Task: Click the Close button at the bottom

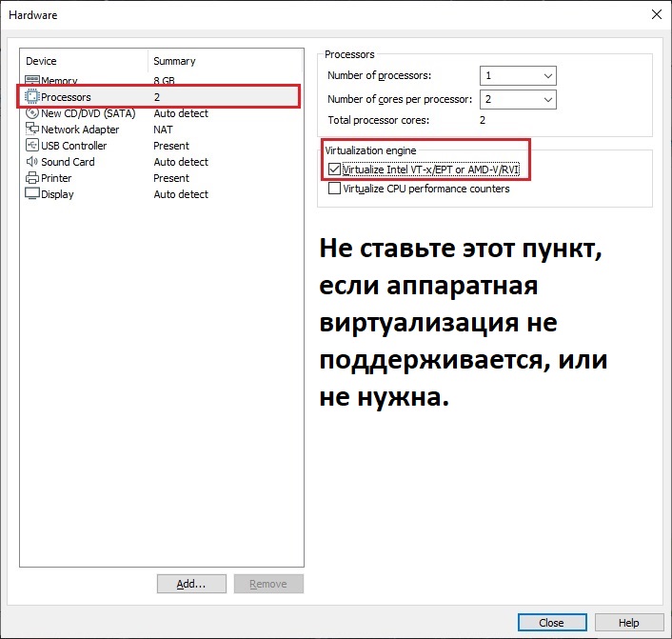Action: click(x=552, y=622)
